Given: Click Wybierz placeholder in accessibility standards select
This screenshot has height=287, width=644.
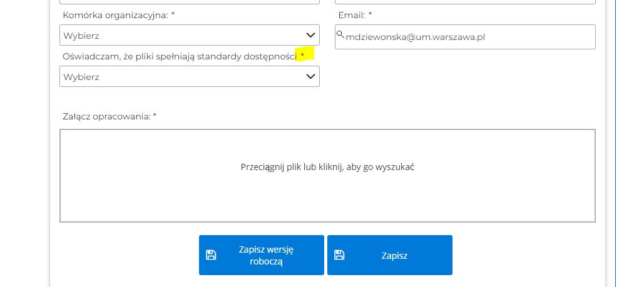Looking at the screenshot, I should pyautogui.click(x=81, y=77).
